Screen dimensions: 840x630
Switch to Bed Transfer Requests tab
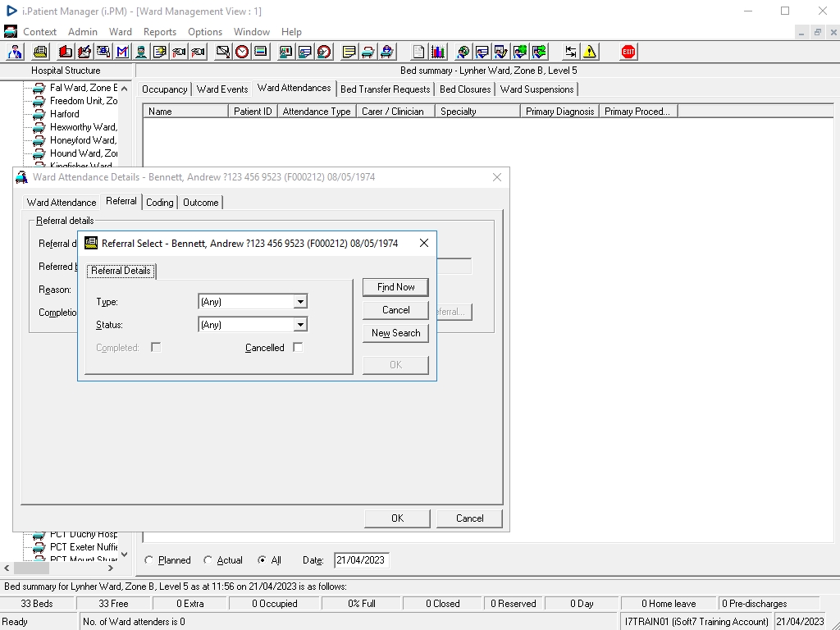pyautogui.click(x=386, y=89)
